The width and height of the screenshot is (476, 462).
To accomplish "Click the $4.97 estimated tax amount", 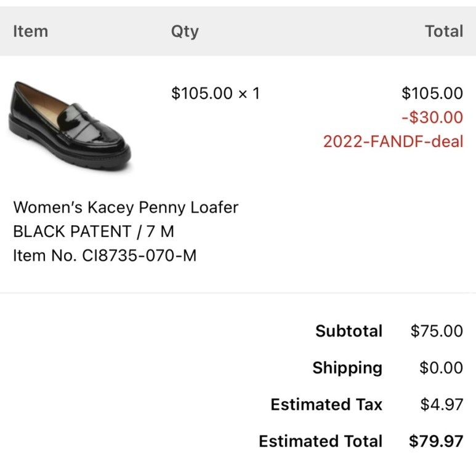I will [442, 405].
